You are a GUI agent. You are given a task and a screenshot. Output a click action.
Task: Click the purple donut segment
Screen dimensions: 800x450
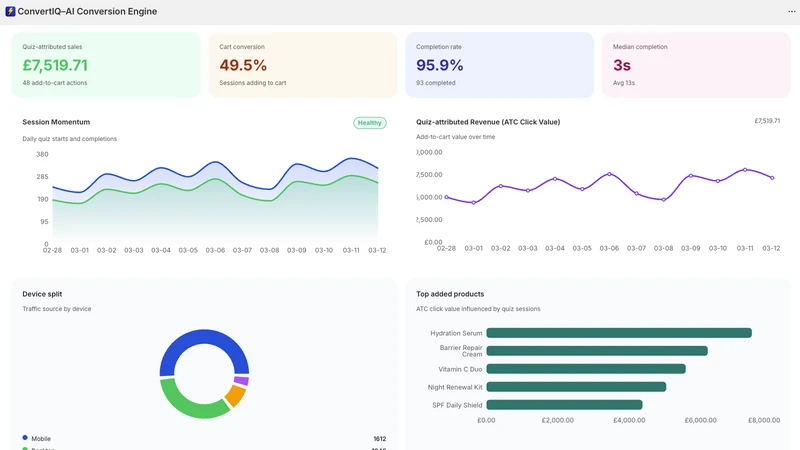[x=241, y=381]
